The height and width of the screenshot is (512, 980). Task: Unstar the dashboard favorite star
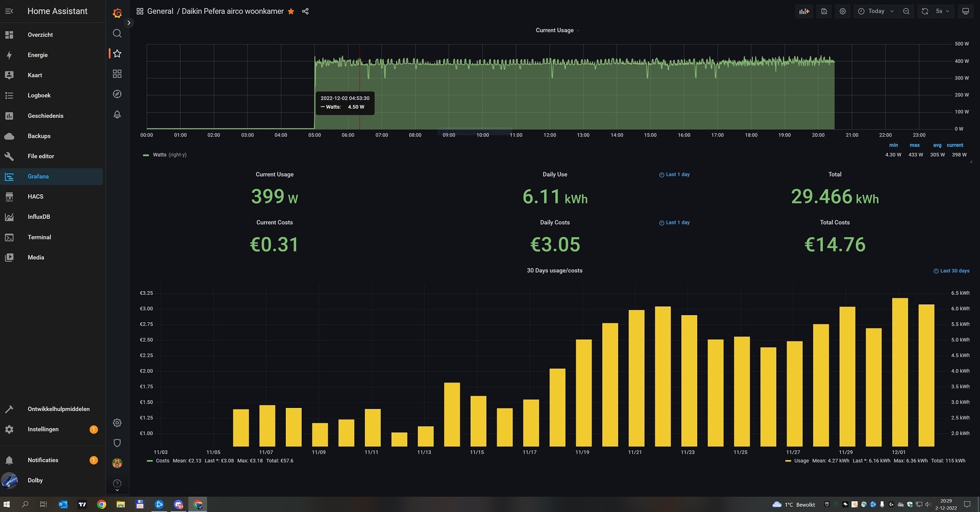(291, 11)
